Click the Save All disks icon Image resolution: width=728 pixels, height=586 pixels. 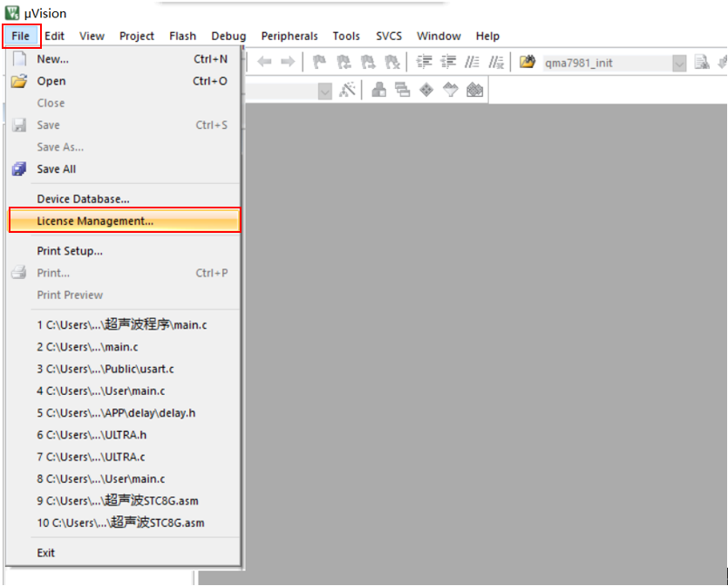point(19,169)
